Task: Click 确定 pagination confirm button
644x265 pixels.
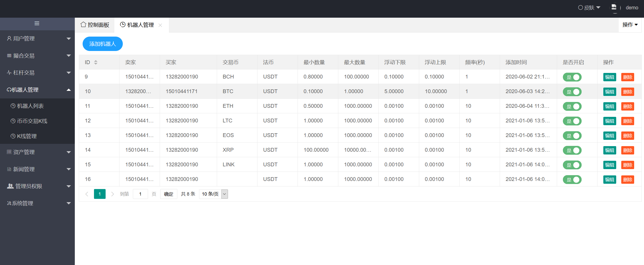Action: click(x=169, y=194)
